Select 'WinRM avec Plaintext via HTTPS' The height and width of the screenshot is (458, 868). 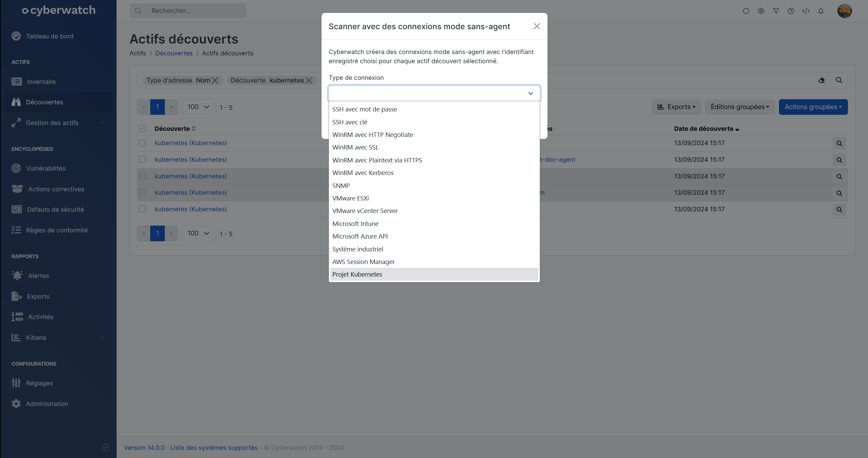click(x=434, y=160)
